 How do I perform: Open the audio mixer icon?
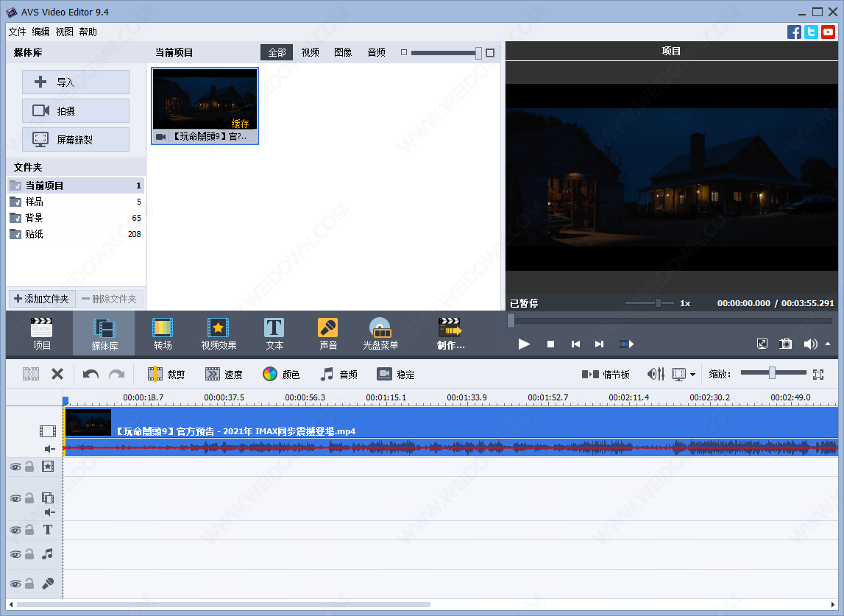pos(656,374)
